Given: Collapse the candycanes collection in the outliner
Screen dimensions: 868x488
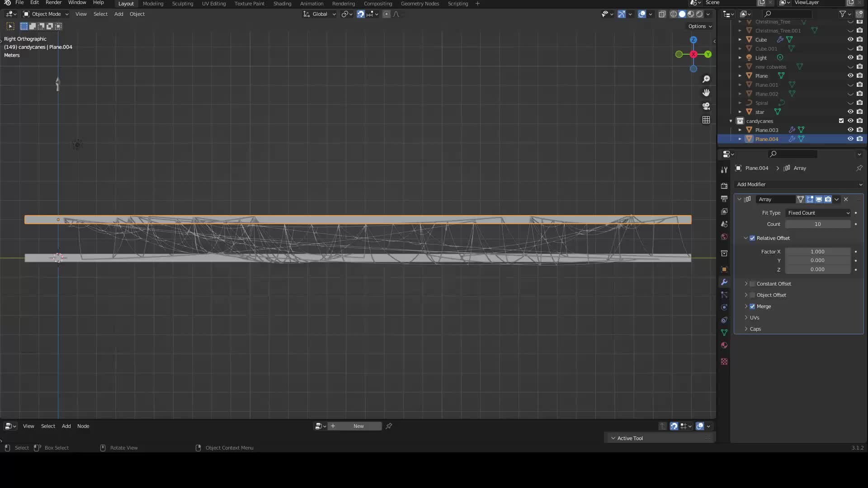Looking at the screenshot, I should coord(731,121).
